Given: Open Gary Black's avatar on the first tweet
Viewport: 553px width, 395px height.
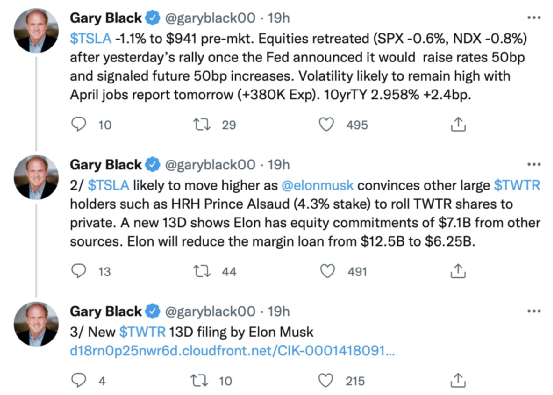Looking at the screenshot, I should [x=36, y=31].
